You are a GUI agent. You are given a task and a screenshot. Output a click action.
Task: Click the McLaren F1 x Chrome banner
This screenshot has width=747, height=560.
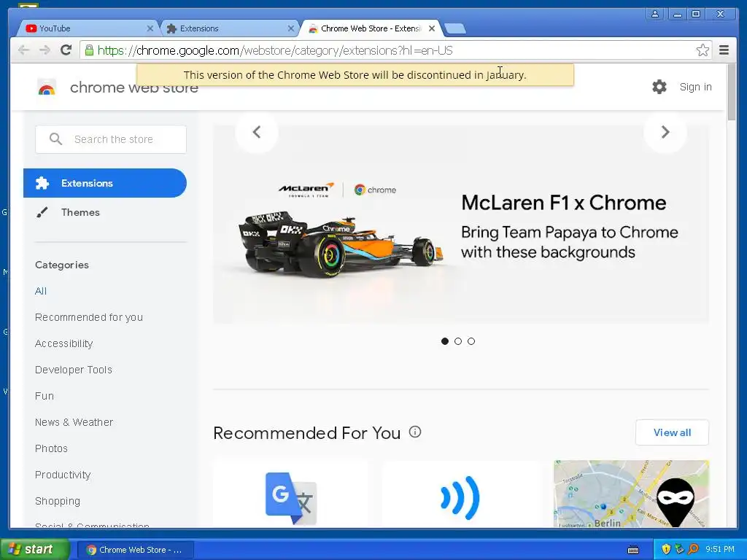click(461, 224)
